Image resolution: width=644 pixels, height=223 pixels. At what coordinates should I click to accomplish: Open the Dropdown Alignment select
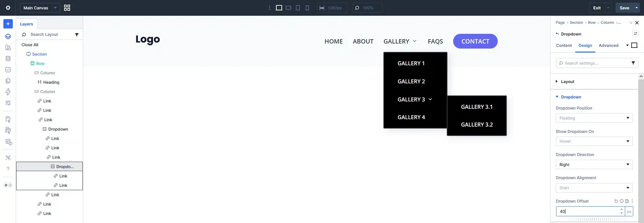[594, 188]
